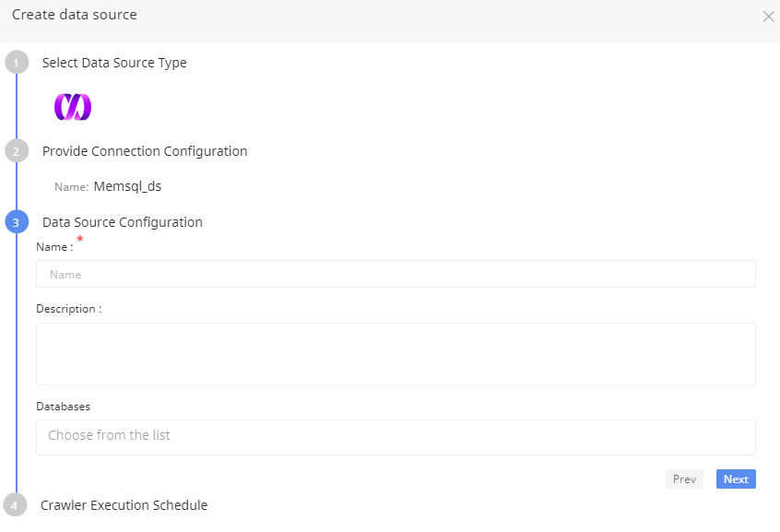Click the step 4 circle indicator

point(16,505)
